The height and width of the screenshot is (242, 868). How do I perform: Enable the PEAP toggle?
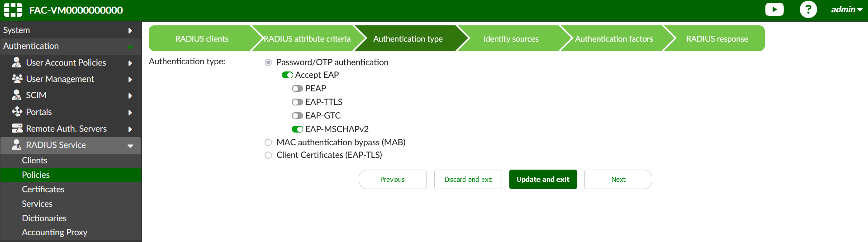(297, 89)
